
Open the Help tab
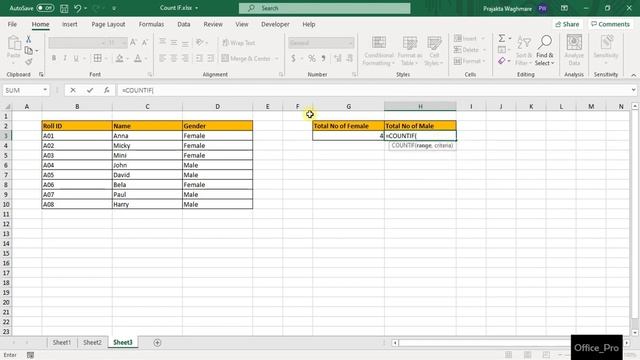click(x=309, y=24)
